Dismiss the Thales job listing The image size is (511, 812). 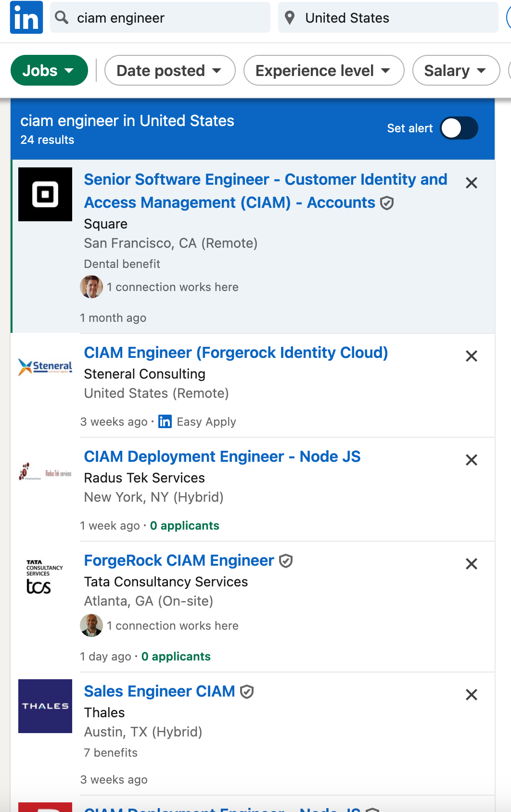[x=472, y=695]
